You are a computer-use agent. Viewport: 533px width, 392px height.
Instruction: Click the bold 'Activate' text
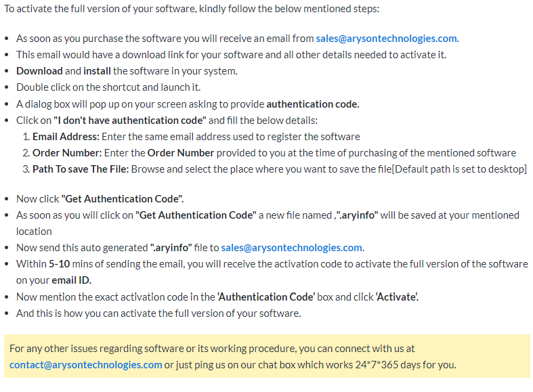[397, 297]
